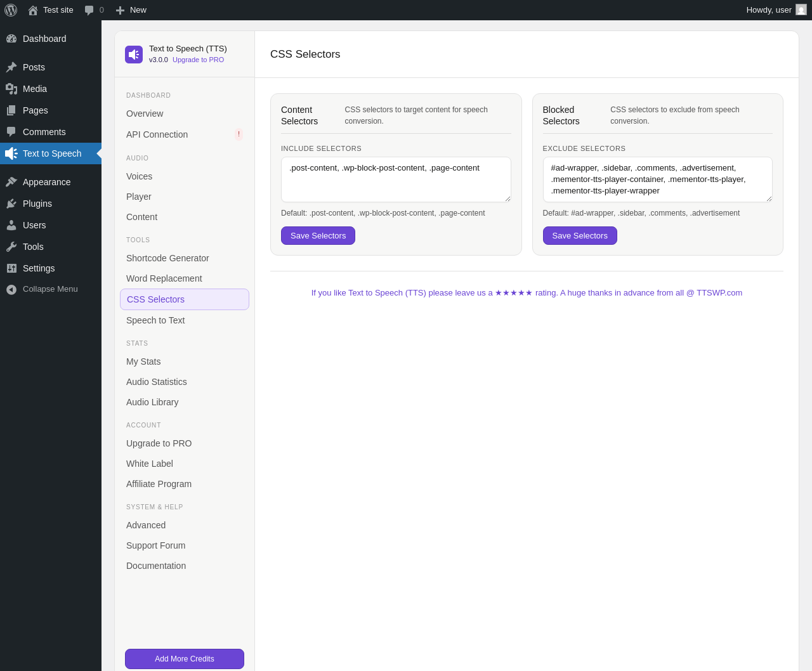
Task: Save Selectors for Blocked Selectors
Action: click(580, 235)
